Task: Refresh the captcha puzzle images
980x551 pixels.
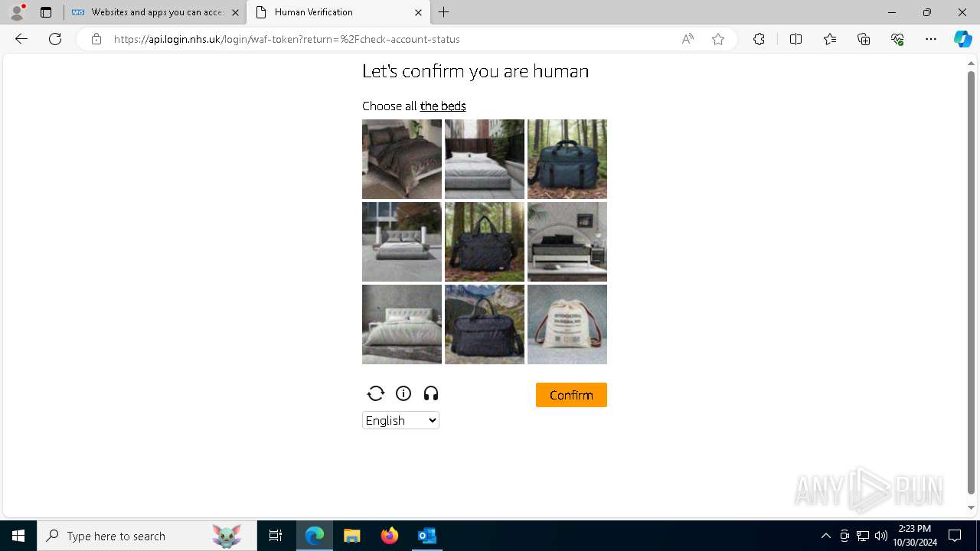Action: click(x=375, y=393)
